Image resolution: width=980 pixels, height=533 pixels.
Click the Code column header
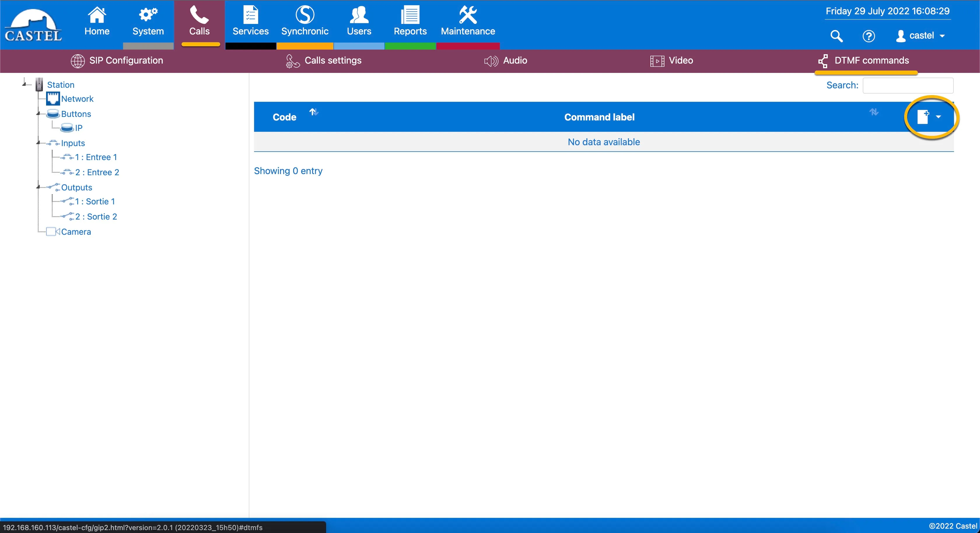tap(284, 117)
